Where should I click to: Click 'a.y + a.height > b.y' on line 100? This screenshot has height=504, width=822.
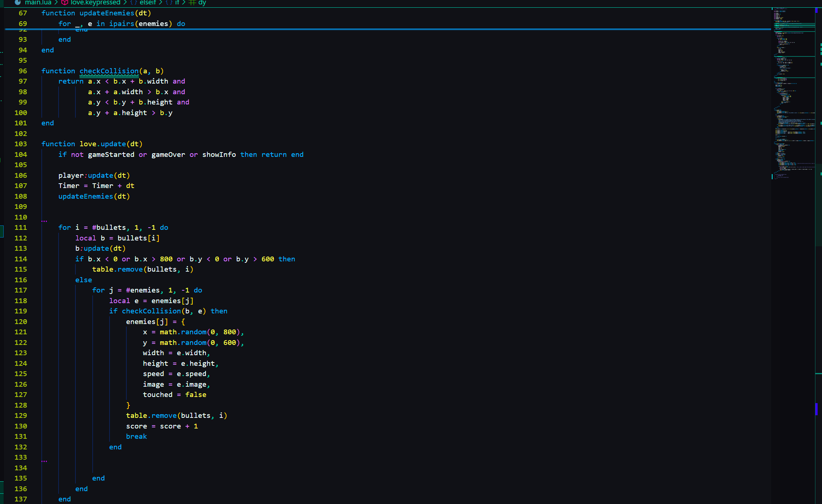(130, 113)
